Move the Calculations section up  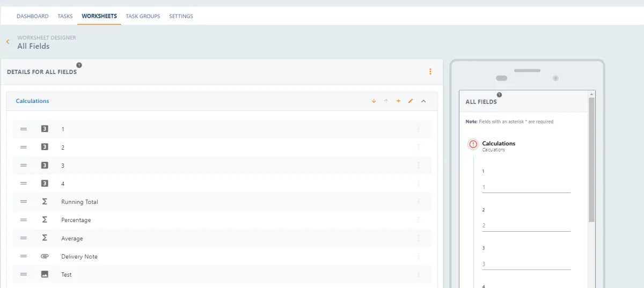coord(386,101)
